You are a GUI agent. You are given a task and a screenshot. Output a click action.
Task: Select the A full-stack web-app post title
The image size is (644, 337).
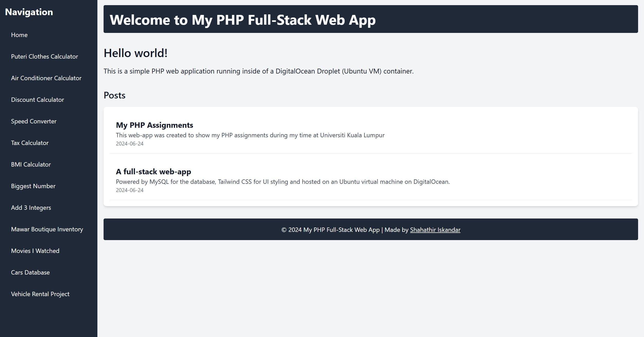click(153, 172)
